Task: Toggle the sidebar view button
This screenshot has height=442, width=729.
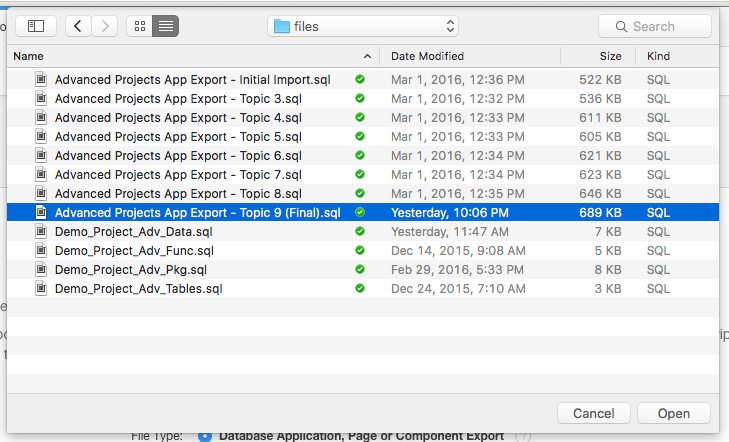Action: coord(36,26)
